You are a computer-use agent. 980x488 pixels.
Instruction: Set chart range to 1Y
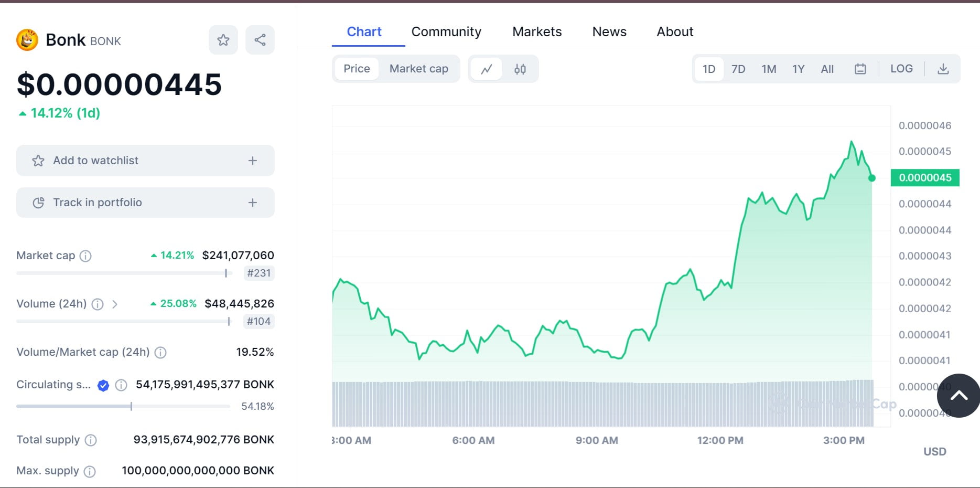(x=798, y=69)
